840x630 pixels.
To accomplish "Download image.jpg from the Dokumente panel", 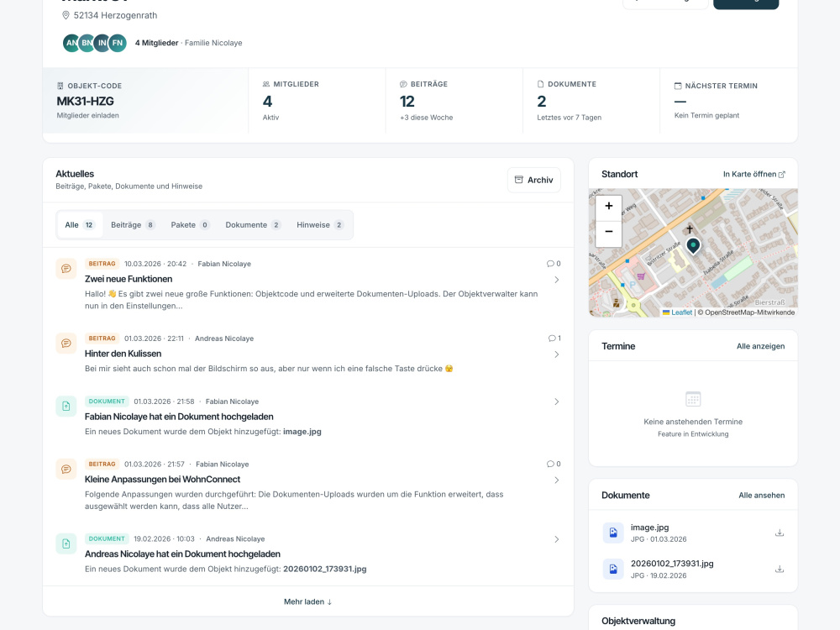I will pos(780,533).
